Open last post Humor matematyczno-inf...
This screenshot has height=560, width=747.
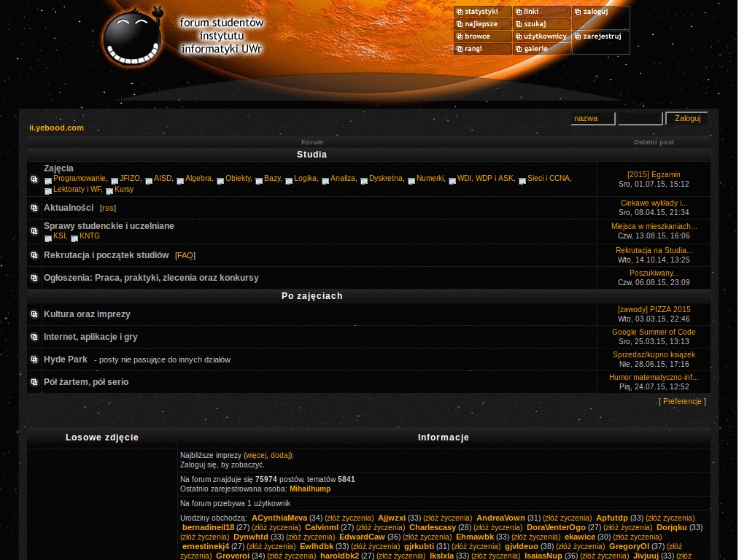(654, 377)
